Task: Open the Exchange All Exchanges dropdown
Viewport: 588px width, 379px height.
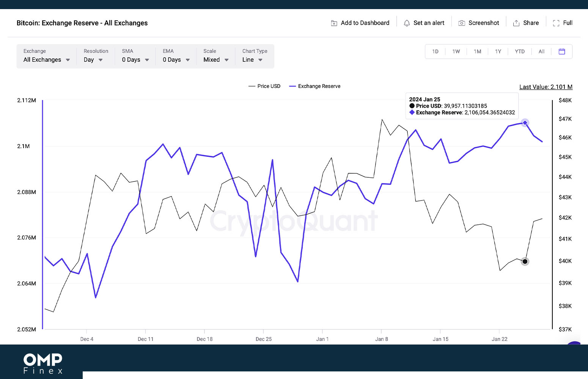Action: pos(47,56)
